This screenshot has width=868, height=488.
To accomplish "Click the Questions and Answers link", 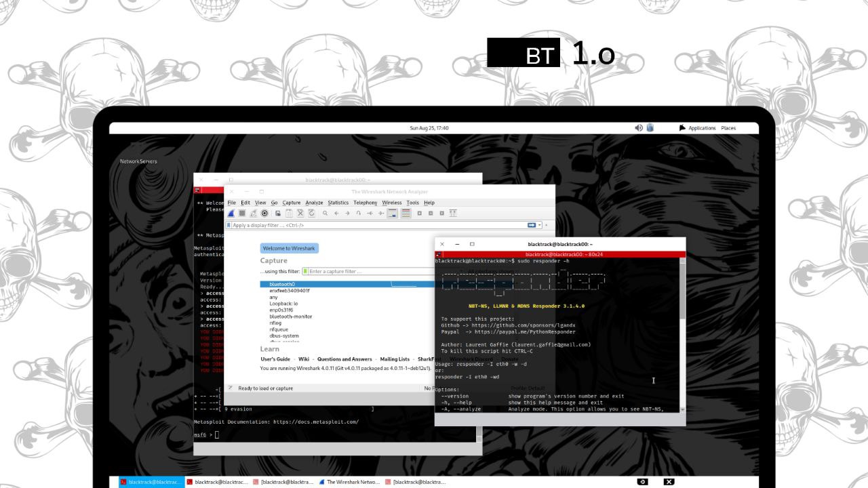I will pos(344,359).
